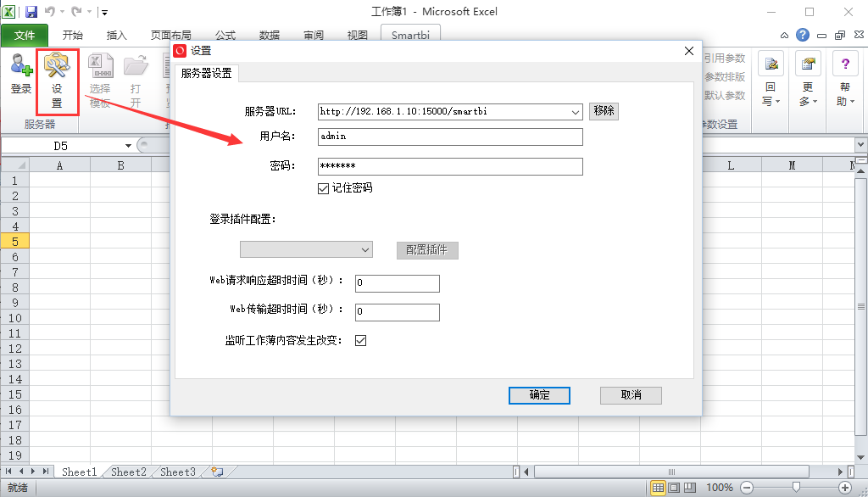The width and height of the screenshot is (868, 497).
Task: Open the Name Box dropdown arrow
Action: pos(128,146)
